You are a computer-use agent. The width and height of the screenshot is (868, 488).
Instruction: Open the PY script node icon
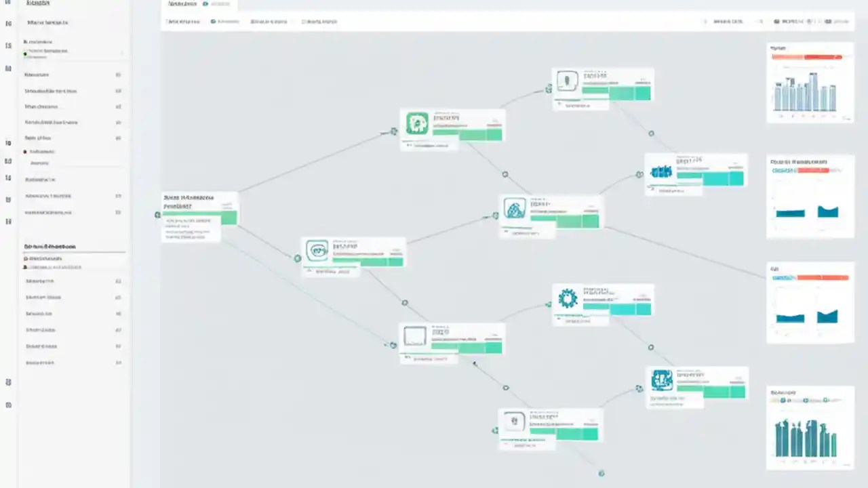[317, 250]
